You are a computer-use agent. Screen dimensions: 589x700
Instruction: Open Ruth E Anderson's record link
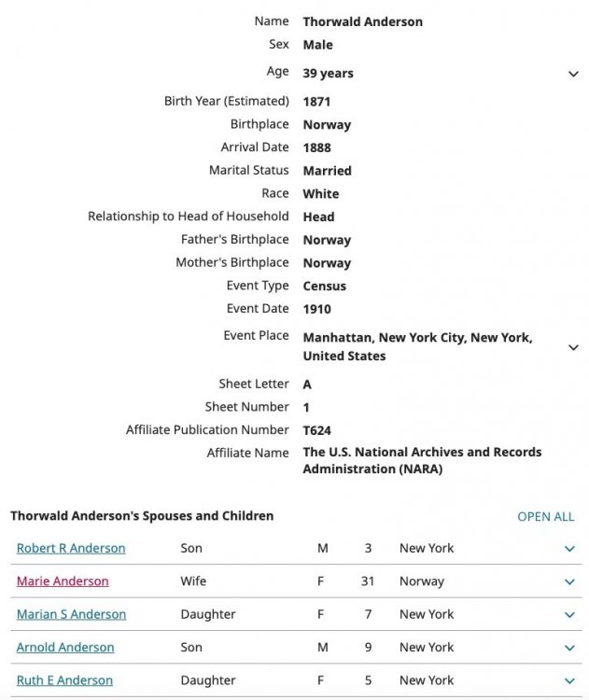tap(64, 680)
